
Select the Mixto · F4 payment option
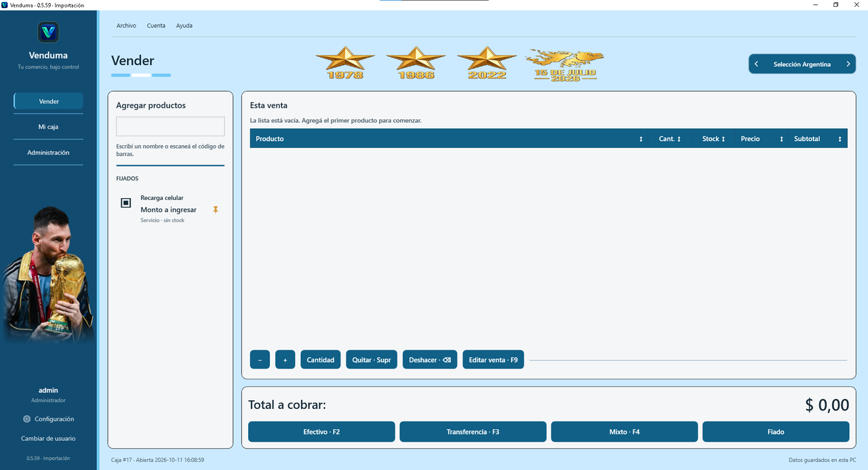pos(625,432)
